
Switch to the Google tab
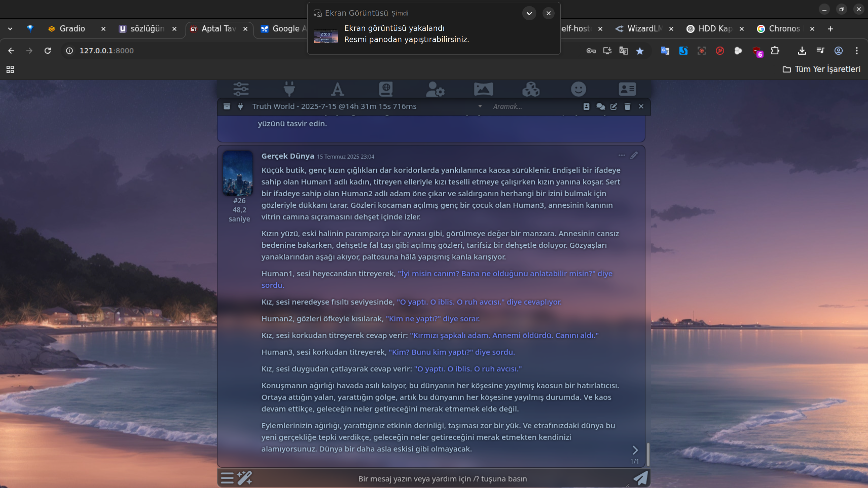click(283, 29)
